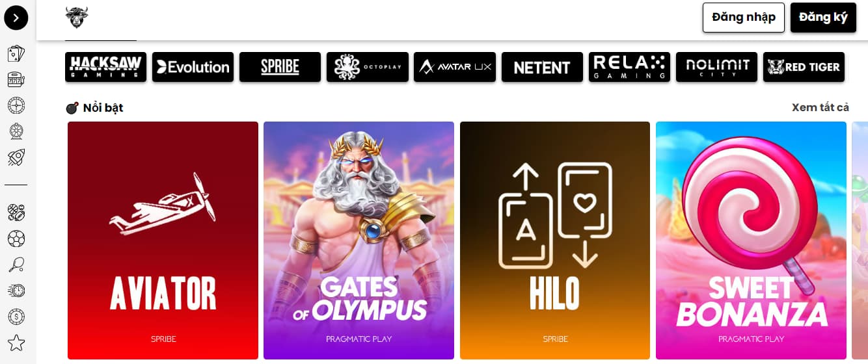Click the Đăng ký button
This screenshot has width=868, height=364.
tap(823, 18)
